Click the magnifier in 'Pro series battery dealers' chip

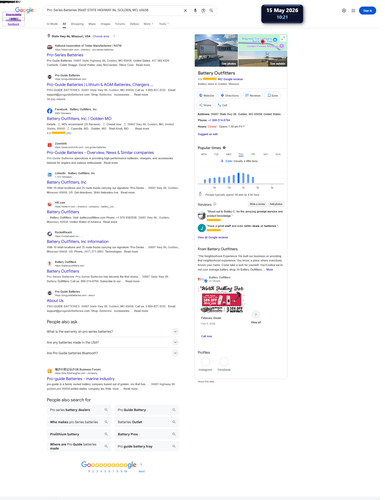pos(106,410)
